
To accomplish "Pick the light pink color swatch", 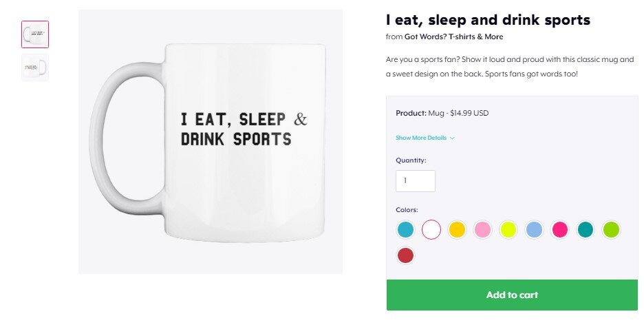I will [x=483, y=229].
